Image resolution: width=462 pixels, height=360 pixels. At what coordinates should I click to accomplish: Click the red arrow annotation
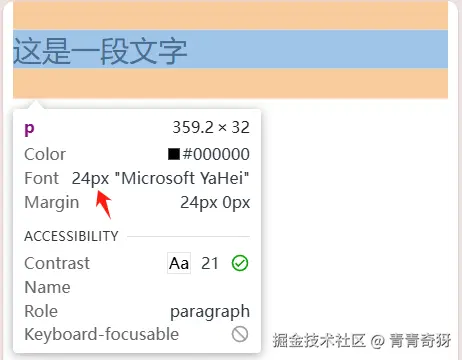click(103, 204)
